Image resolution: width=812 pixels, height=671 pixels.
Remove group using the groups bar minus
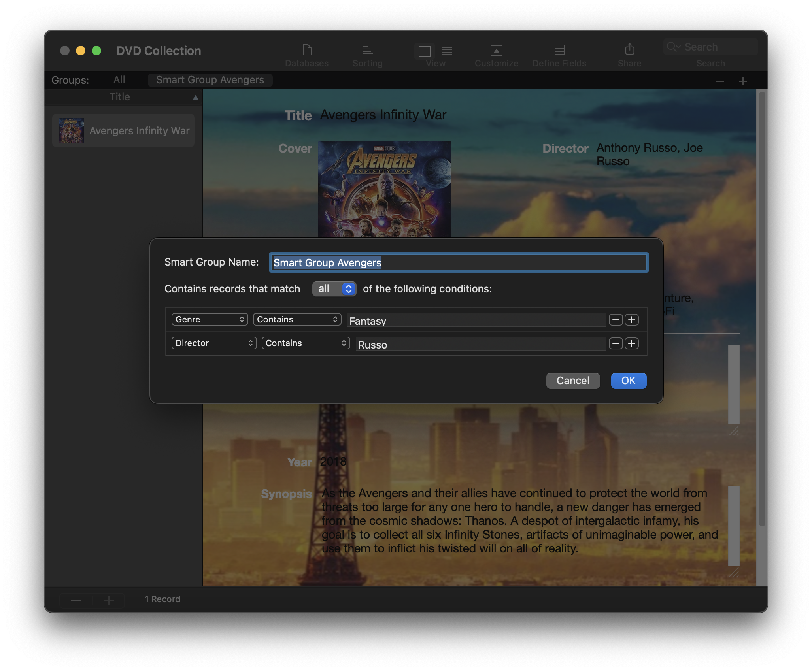tap(719, 81)
